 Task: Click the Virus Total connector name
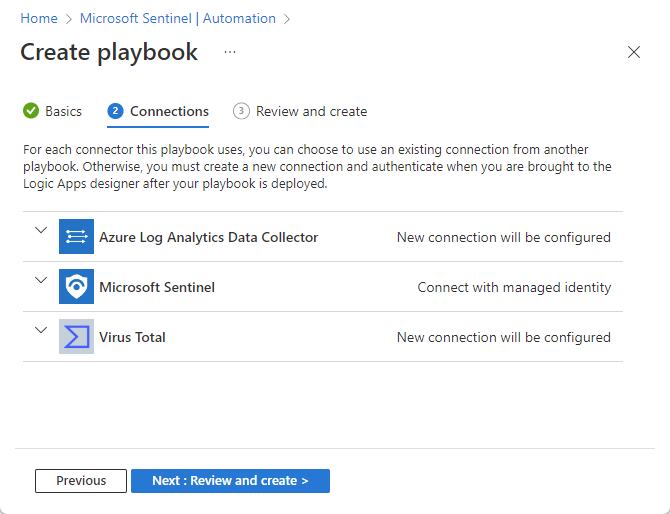(x=132, y=337)
